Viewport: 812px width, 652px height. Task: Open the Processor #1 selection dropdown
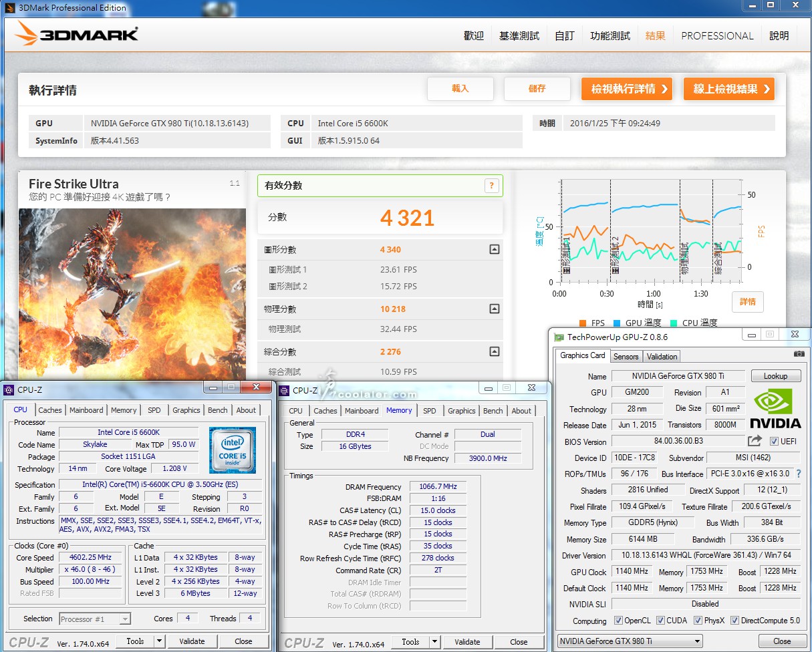tap(95, 619)
